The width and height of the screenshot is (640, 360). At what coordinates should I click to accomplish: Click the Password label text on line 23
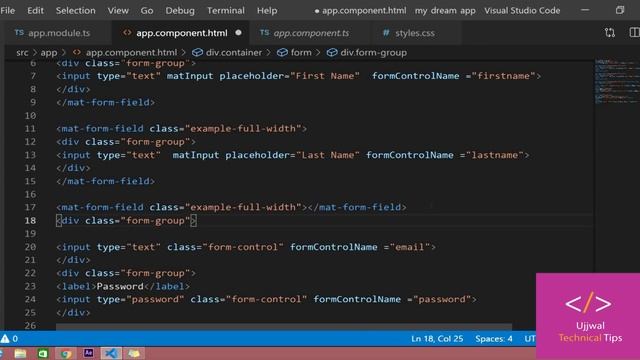pyautogui.click(x=120, y=287)
